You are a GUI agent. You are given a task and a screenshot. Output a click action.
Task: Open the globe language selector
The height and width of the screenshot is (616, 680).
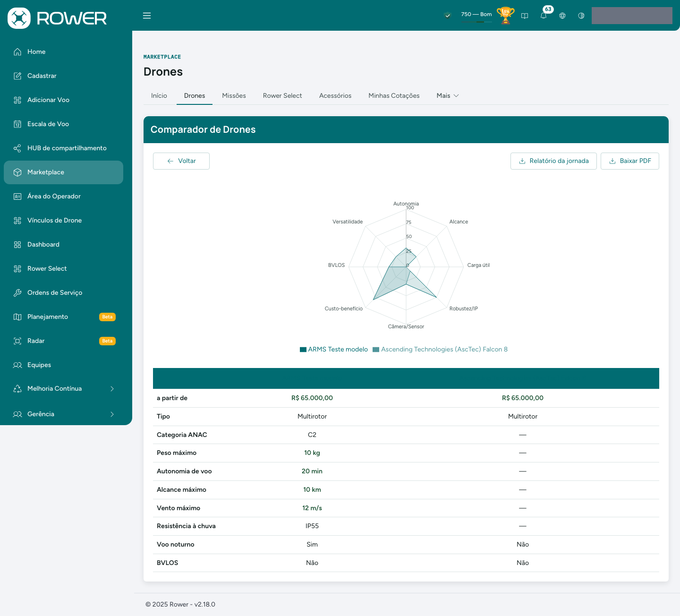(x=562, y=16)
